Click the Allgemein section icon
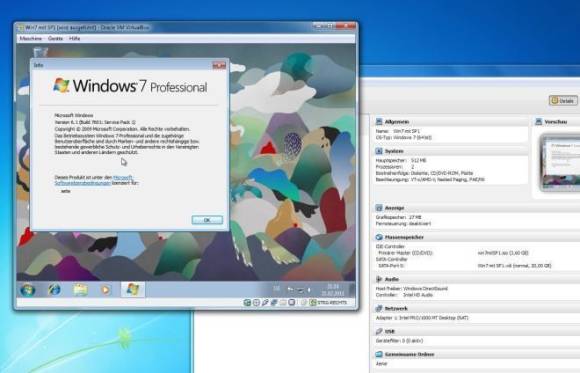The image size is (580, 373). coord(379,122)
